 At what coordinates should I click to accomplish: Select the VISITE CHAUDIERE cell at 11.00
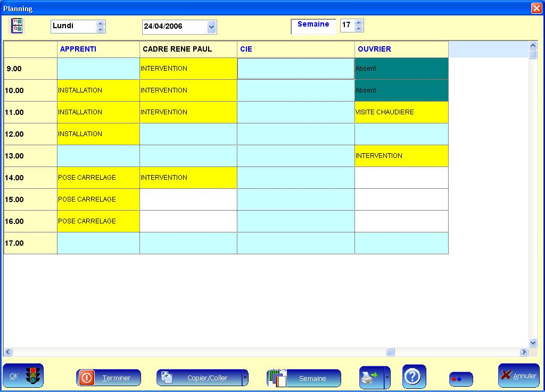tap(401, 112)
